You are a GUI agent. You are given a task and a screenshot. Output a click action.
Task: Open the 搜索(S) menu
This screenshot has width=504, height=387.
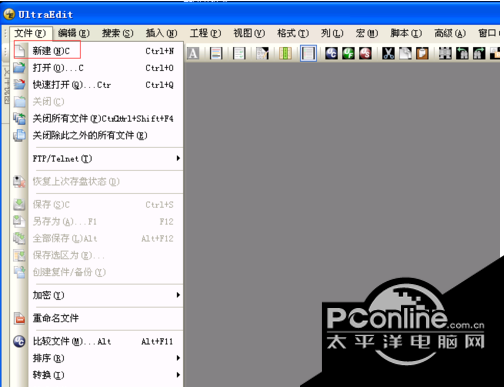(117, 33)
